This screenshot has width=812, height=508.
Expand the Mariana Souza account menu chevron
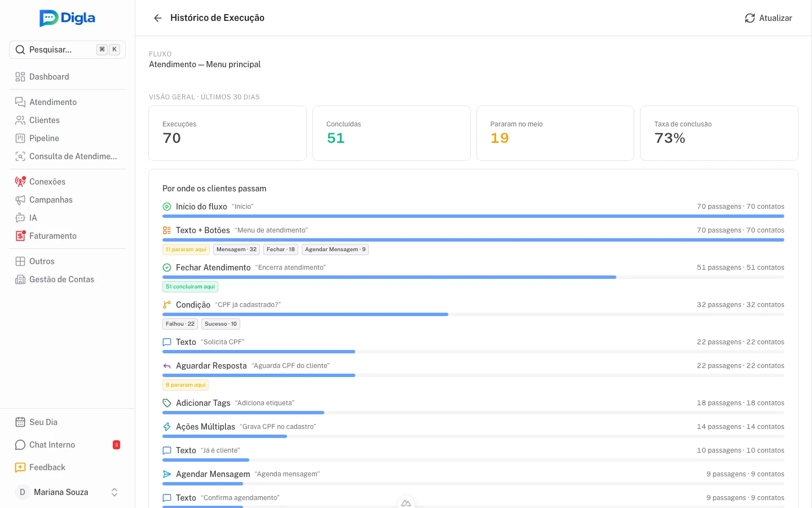[x=114, y=492]
